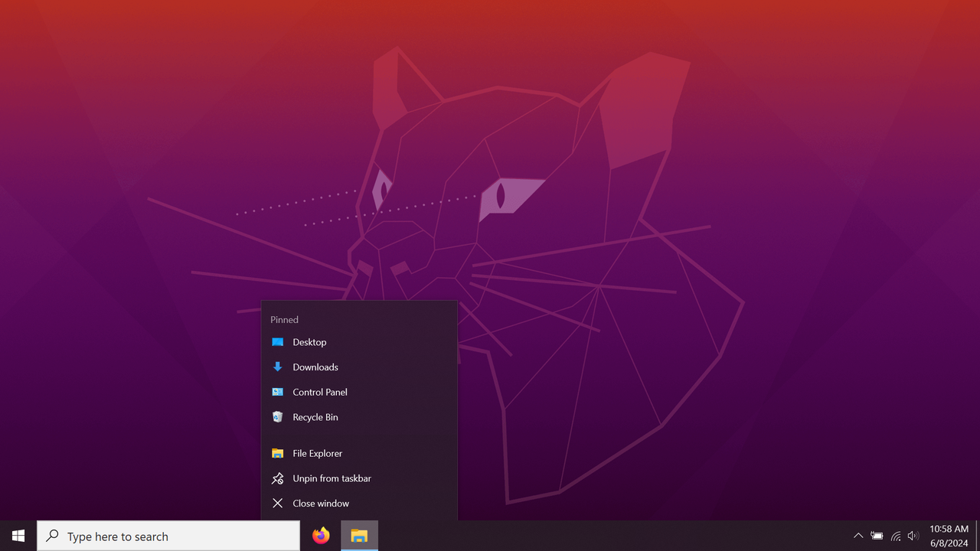Choose File Explorer from the jump list
The image size is (980, 551).
click(x=317, y=453)
